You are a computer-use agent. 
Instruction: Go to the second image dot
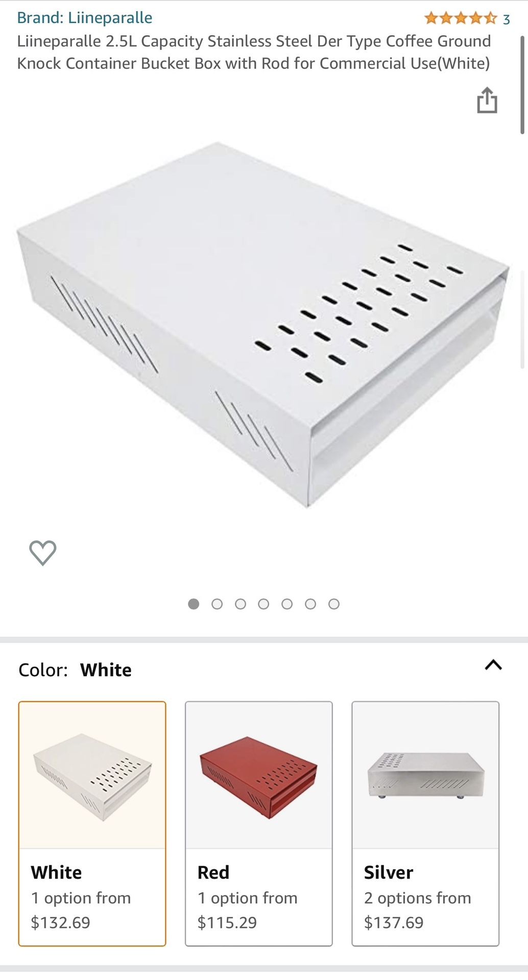tap(217, 604)
